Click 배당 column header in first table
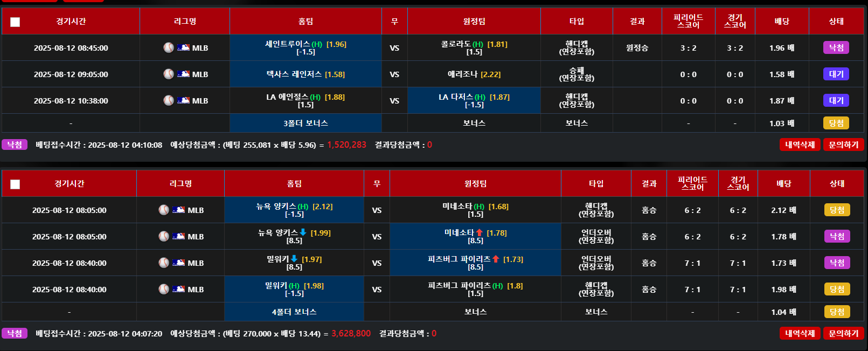Screen dimensions: 868x351 (782, 22)
